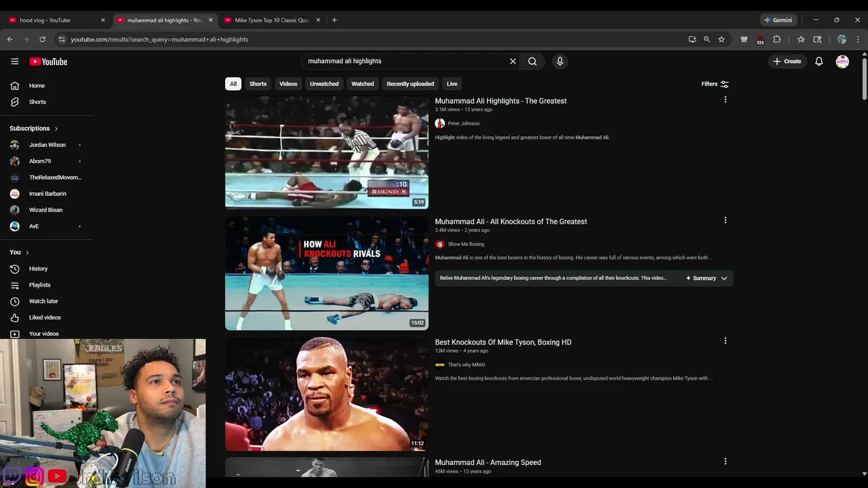Clear the search box with the X
Image resolution: width=868 pixels, height=488 pixels.
tap(513, 61)
